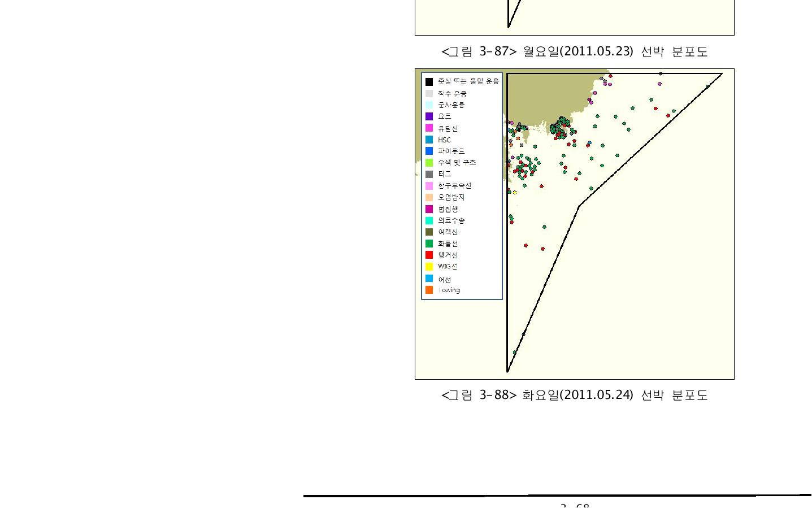Select the '요트' legend label

445,116
